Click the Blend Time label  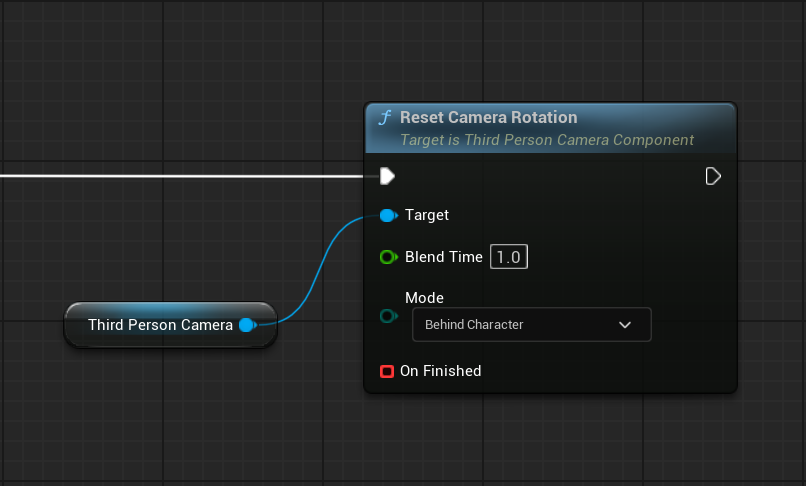443,257
